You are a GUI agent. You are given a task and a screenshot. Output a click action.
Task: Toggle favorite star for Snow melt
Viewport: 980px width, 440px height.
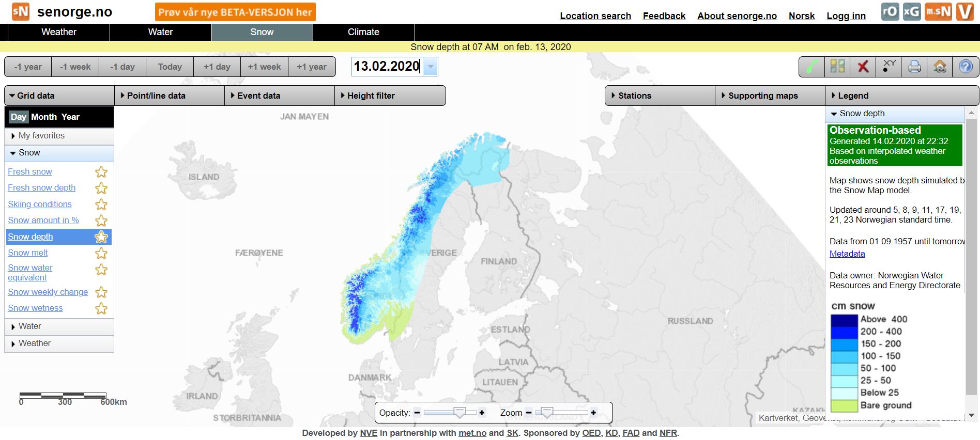click(101, 253)
